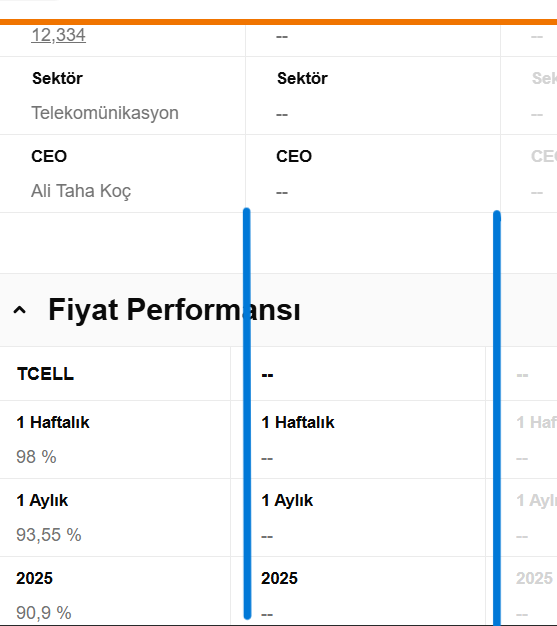Open the 12,334 underlined link

click(x=58, y=35)
